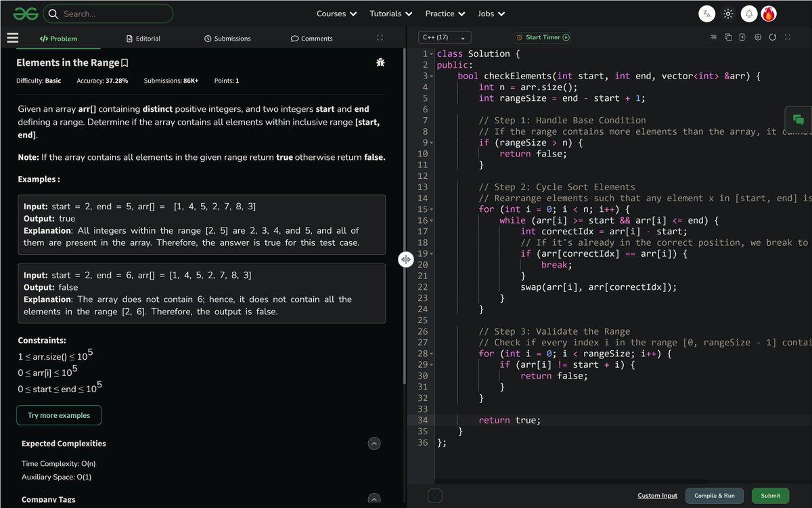Collapse the Expected Complexities section

(374, 444)
